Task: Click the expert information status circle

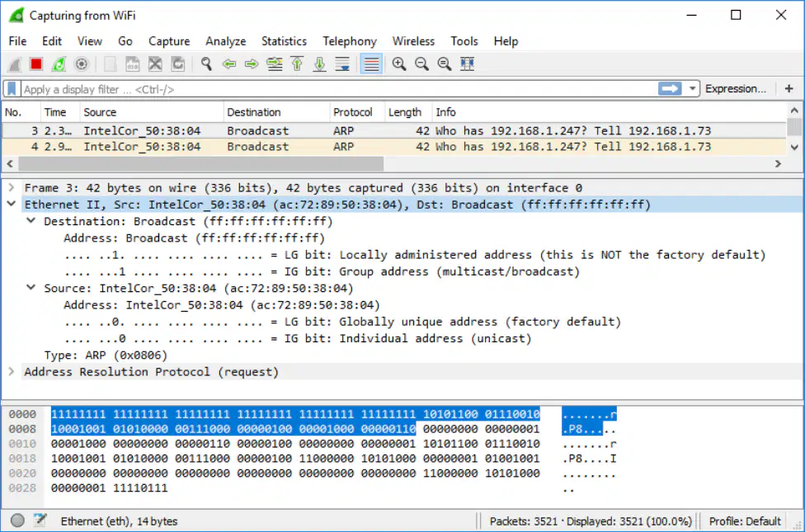Action: pyautogui.click(x=17, y=520)
